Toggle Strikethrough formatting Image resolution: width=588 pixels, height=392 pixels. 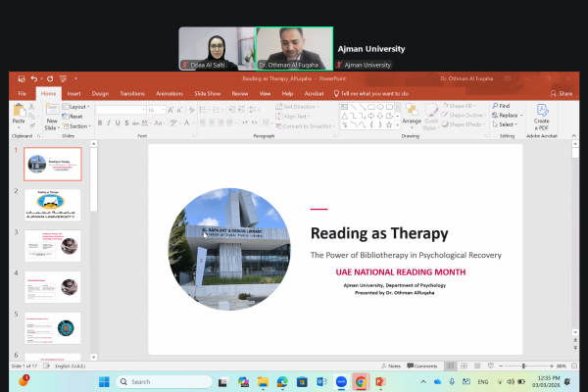[x=136, y=123]
